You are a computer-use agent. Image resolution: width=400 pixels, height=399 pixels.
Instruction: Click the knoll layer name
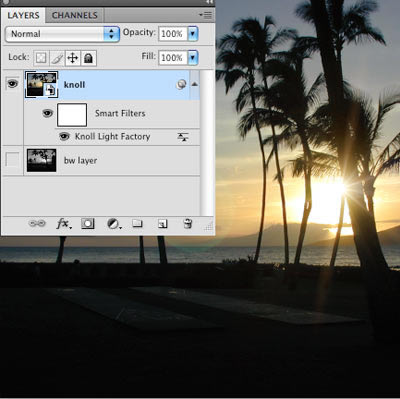pos(74,85)
